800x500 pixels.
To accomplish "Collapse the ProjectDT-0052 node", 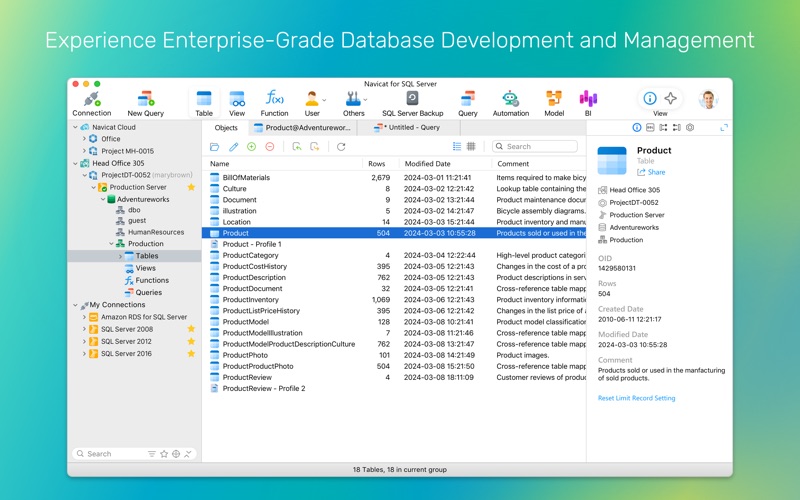I will pos(84,175).
